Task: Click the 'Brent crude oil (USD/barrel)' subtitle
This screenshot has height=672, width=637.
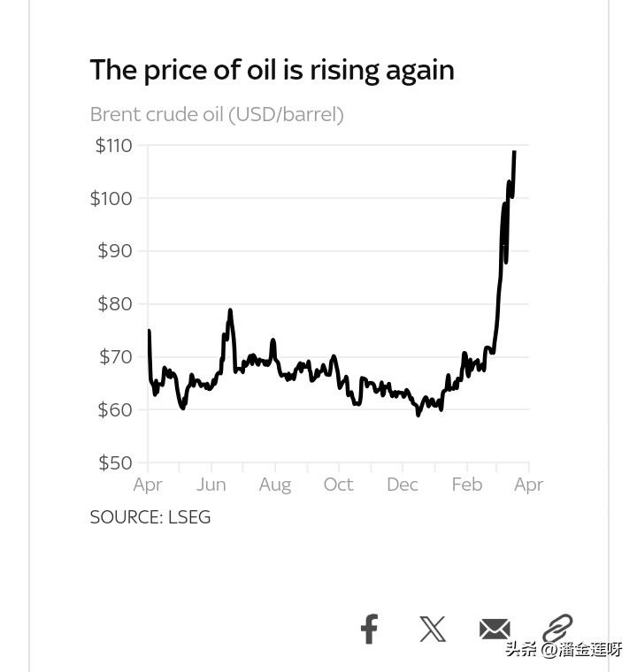Action: click(x=217, y=114)
